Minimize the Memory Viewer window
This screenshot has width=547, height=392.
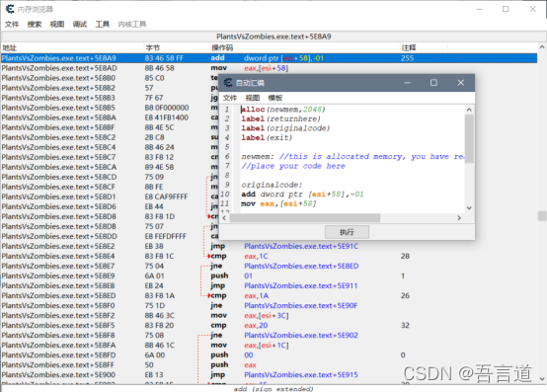(x=479, y=9)
